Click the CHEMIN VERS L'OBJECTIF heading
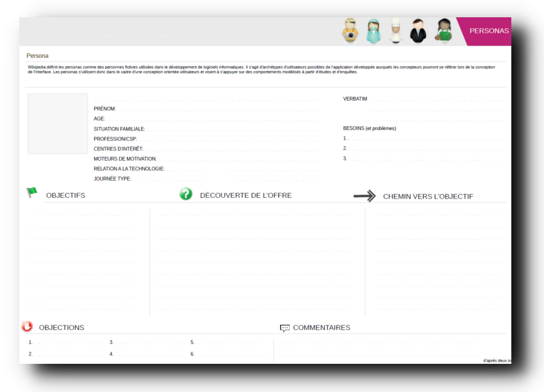This screenshot has width=544, height=392. point(428,197)
